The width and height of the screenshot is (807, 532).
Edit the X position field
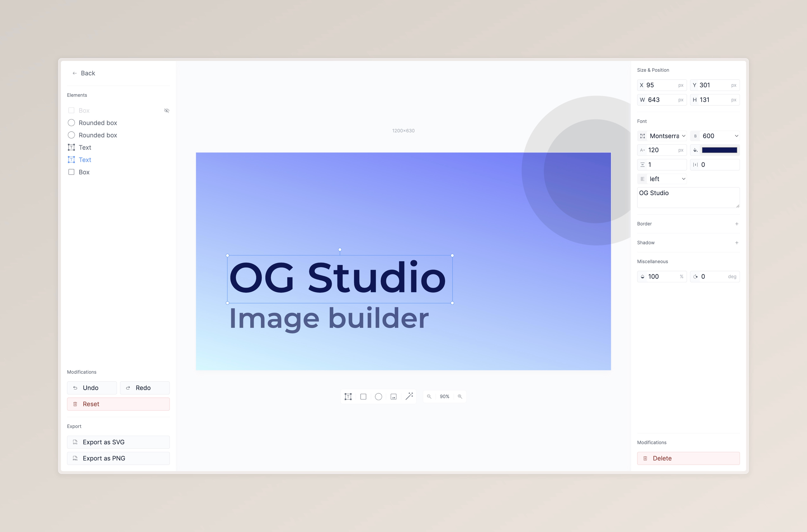[x=662, y=85]
